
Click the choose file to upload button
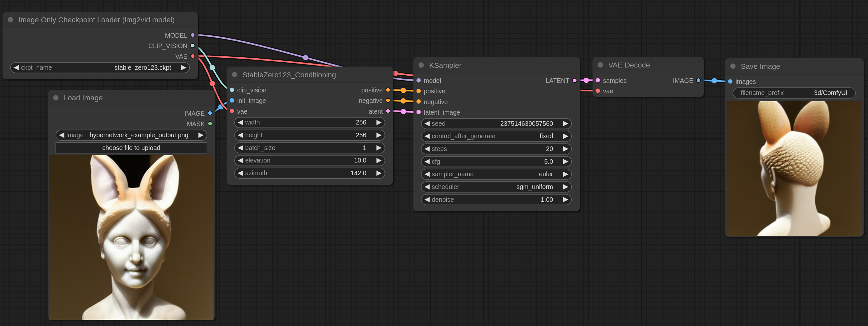click(x=131, y=148)
